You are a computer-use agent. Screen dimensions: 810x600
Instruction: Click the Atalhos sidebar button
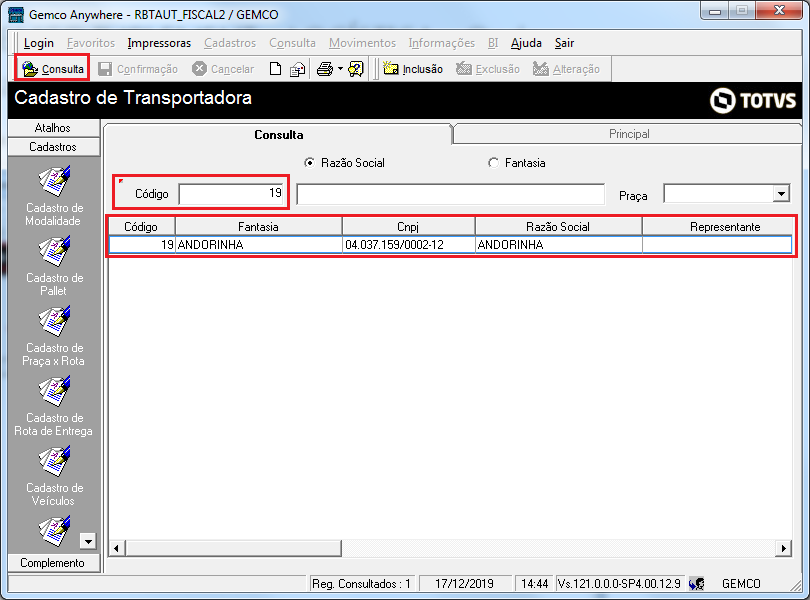53,128
